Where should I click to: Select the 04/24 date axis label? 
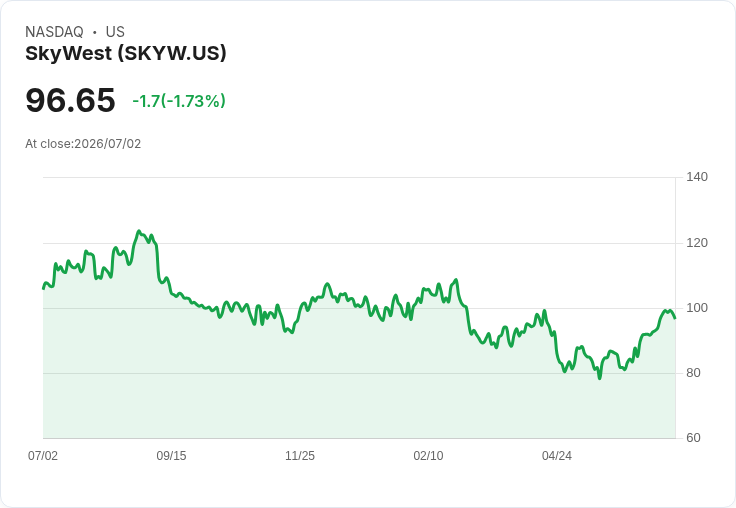[x=557, y=456]
